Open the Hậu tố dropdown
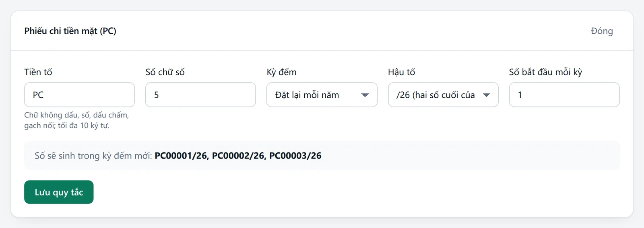The image size is (644, 228). pyautogui.click(x=443, y=95)
